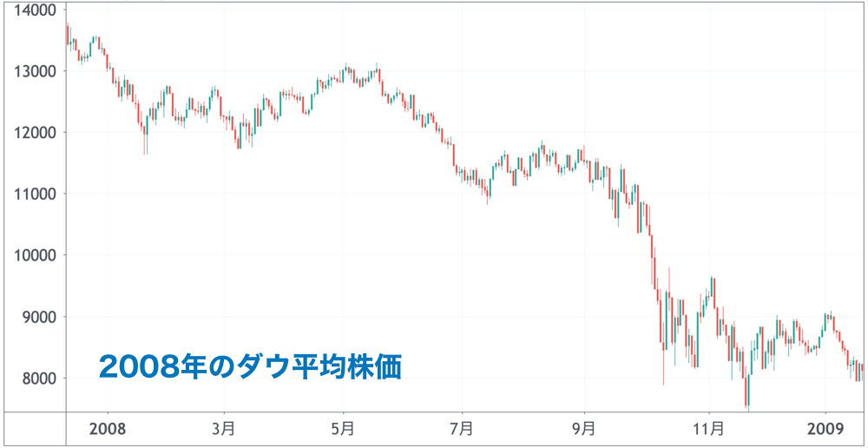Select the 5月 time axis label
This screenshot has height=448, width=868.
point(344,429)
